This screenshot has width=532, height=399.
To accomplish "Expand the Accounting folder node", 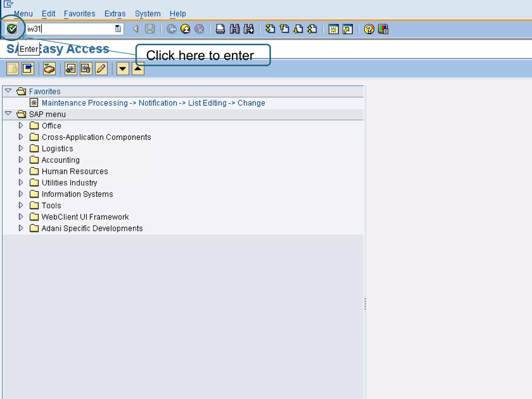I will click(21, 160).
